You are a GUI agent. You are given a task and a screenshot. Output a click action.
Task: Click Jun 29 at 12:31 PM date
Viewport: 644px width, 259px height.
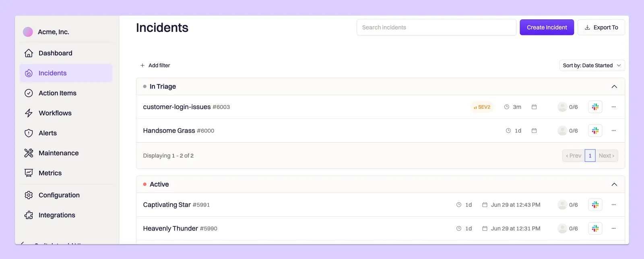516,228
